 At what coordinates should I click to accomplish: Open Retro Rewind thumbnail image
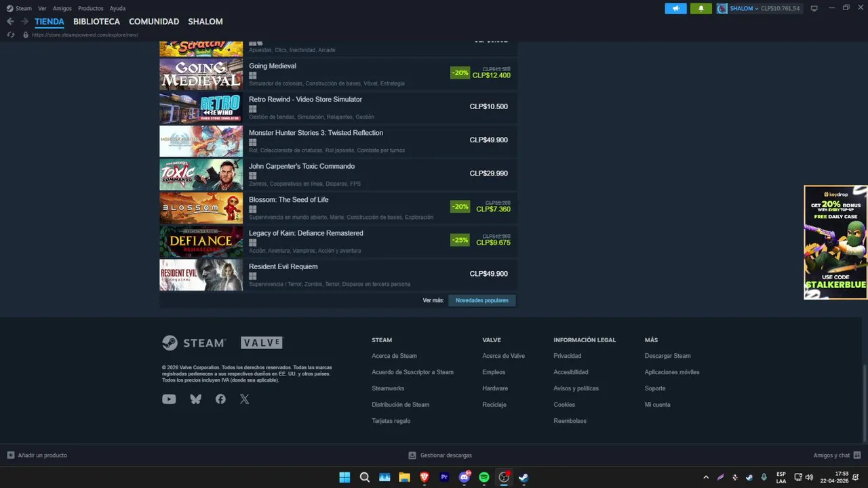(201, 108)
